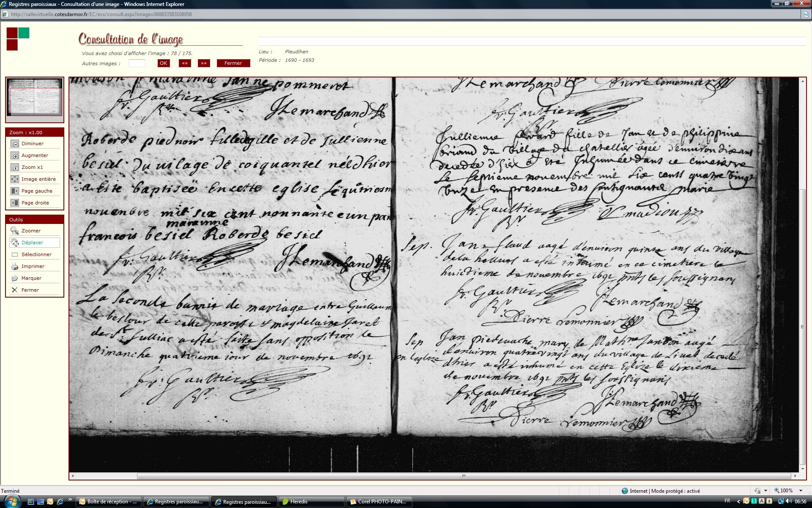Bookmark the image with Marquer
This screenshot has height=508, width=812.
[15, 278]
